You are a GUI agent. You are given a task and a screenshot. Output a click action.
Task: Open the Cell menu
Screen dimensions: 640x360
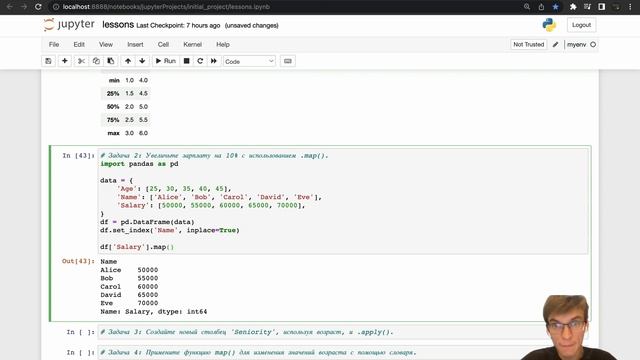[x=163, y=44]
